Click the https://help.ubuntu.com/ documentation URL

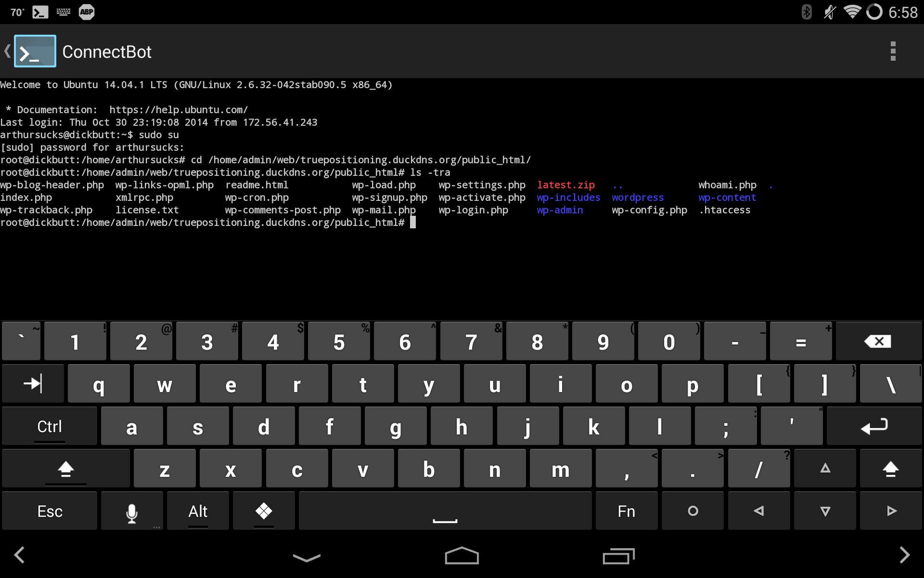179,110
